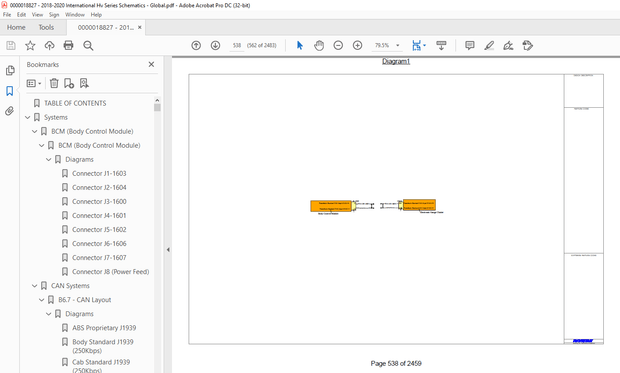Open Connector J2-1604 bookmark
This screenshot has width=620, height=373.
(99, 187)
